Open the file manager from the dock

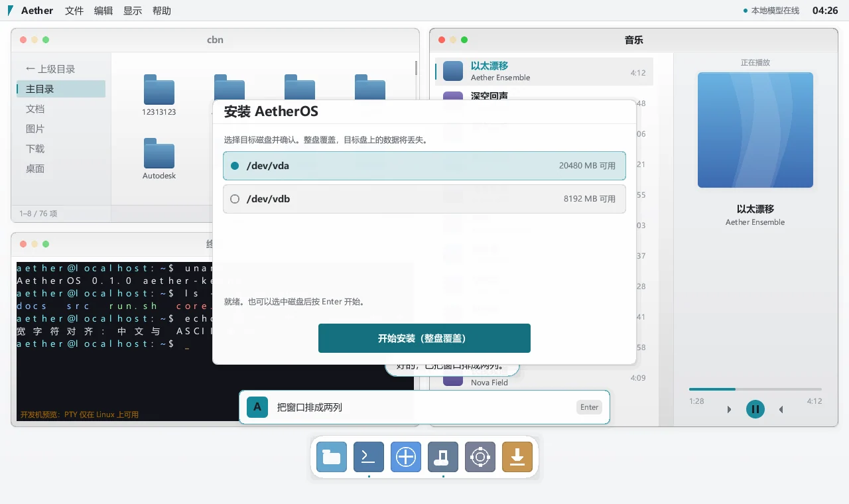tap(332, 457)
